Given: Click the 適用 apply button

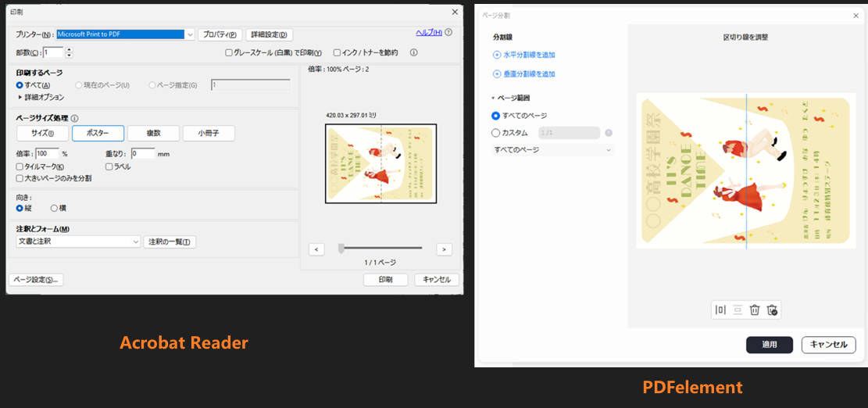Looking at the screenshot, I should point(770,345).
